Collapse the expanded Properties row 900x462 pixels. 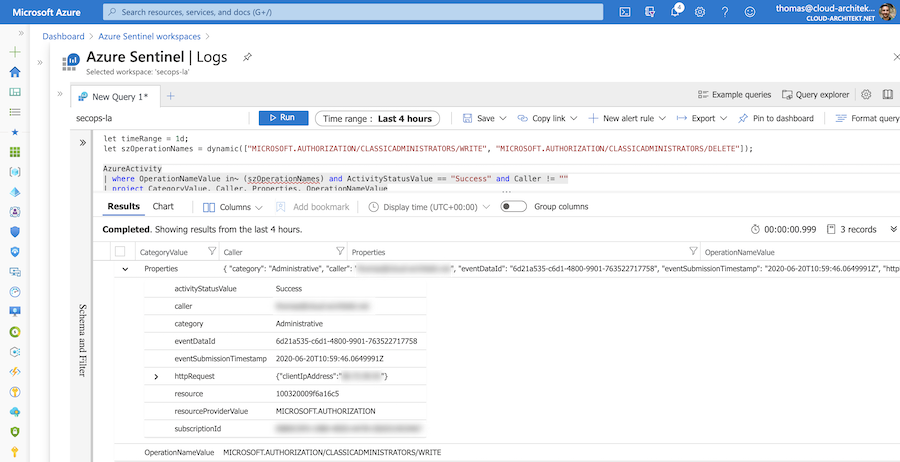tap(125, 269)
